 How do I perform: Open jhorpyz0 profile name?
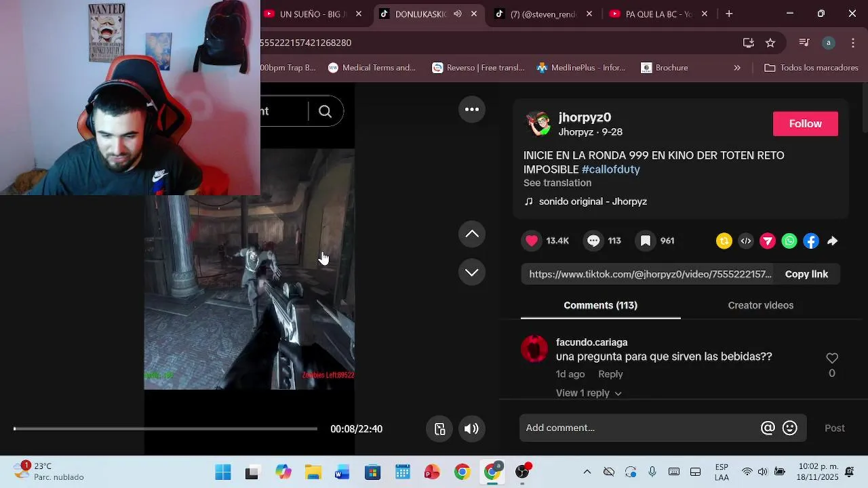click(585, 117)
